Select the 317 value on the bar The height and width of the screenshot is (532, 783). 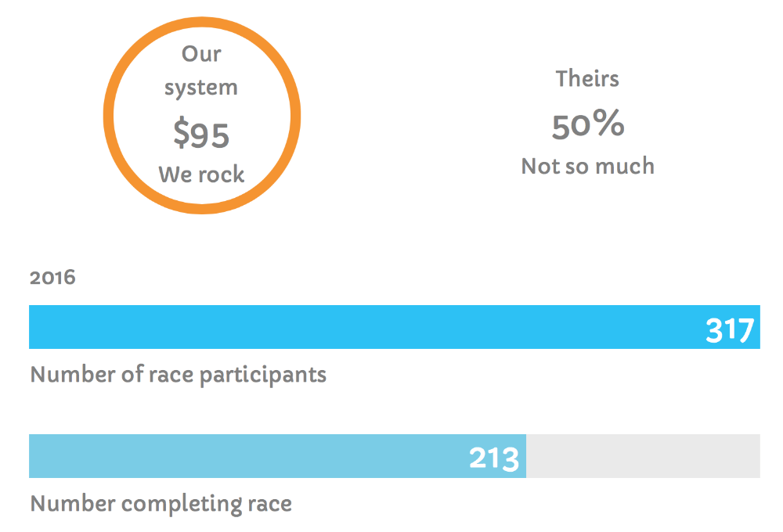(730, 330)
